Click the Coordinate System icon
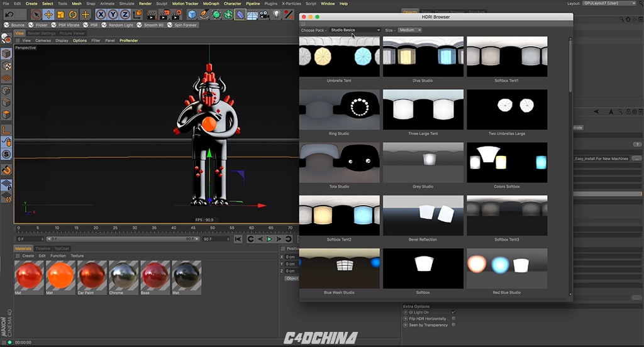Image resolution: width=644 pixels, height=347 pixels. pyautogui.click(x=138, y=15)
